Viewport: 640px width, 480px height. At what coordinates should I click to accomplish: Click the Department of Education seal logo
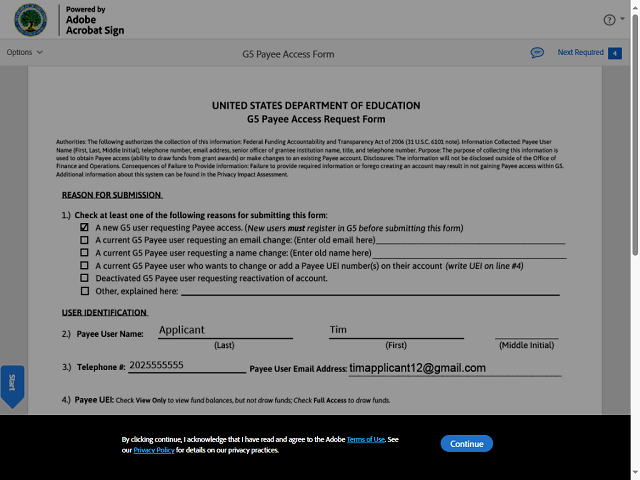point(31,20)
